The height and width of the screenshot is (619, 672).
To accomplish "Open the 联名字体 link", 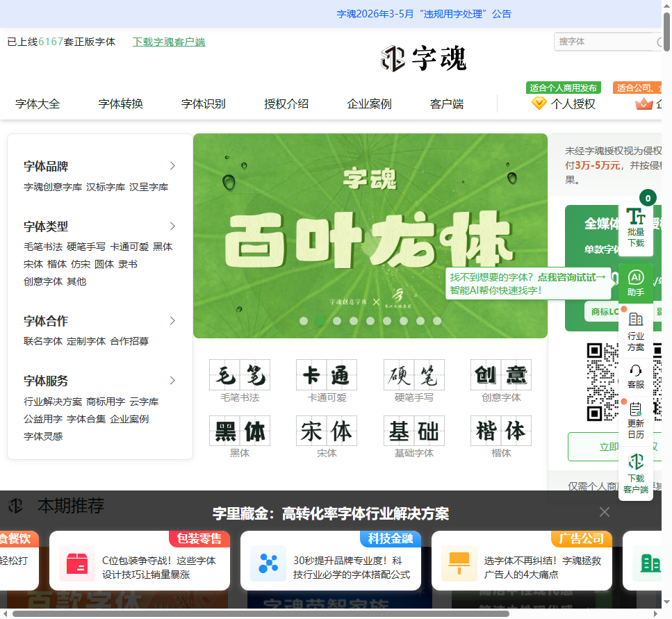I will (43, 341).
